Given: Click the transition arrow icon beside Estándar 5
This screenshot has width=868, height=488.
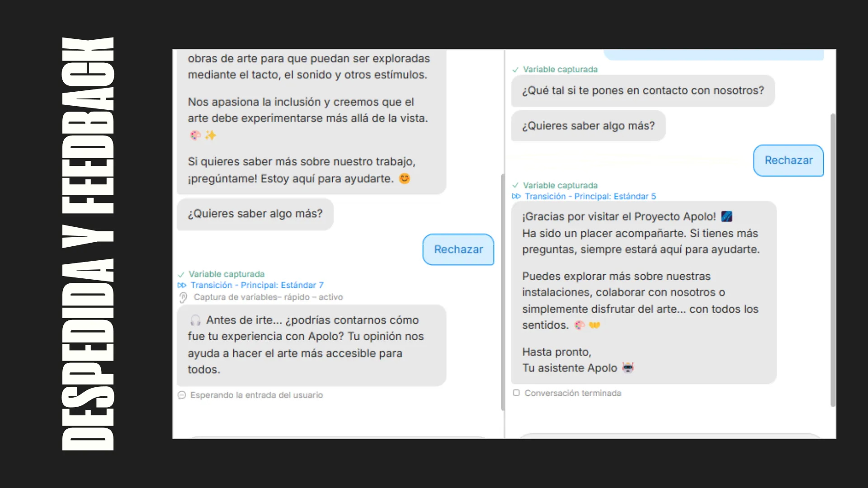Looking at the screenshot, I should point(516,196).
